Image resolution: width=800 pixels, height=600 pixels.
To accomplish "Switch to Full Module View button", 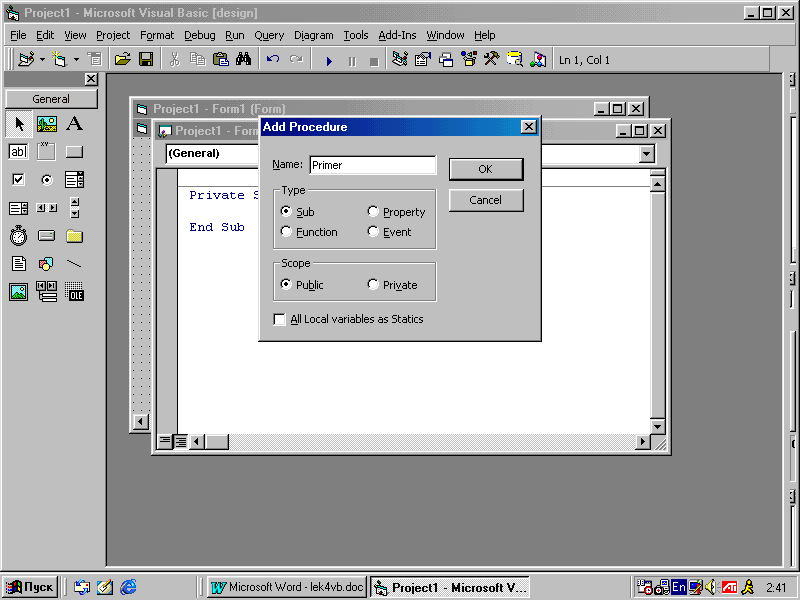I will click(180, 442).
